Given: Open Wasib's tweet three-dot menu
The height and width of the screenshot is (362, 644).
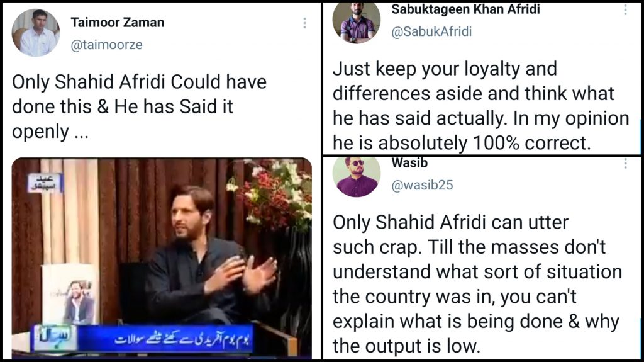Looking at the screenshot, I should point(625,163).
